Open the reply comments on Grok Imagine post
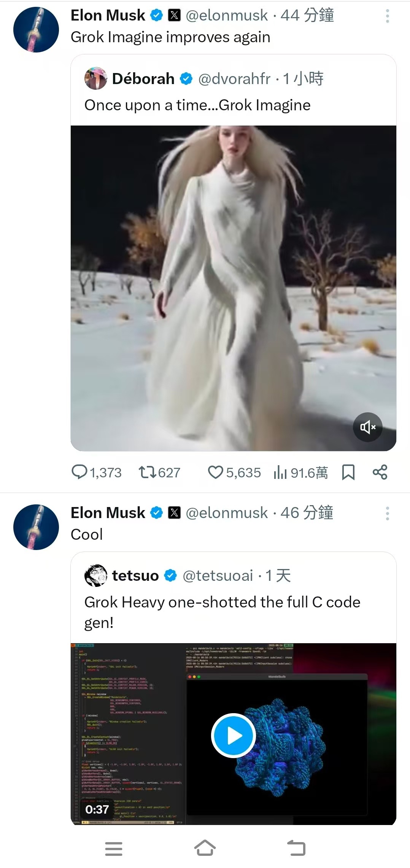This screenshot has height=868, width=410. (x=80, y=472)
